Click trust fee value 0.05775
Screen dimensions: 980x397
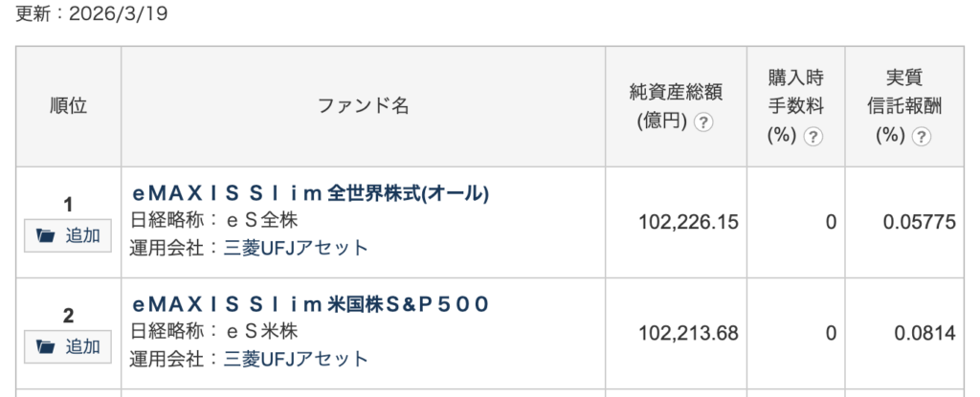[919, 222]
